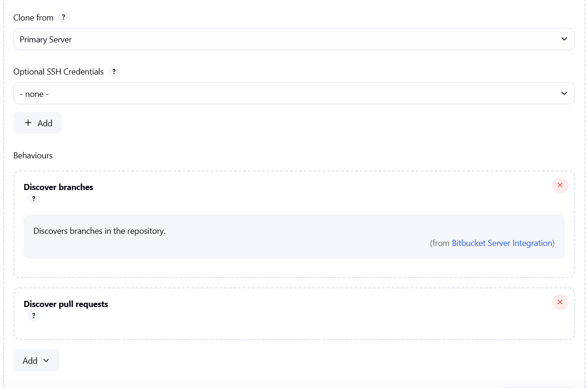
Task: Follow the Bitbucket Server Integration link
Action: [502, 243]
